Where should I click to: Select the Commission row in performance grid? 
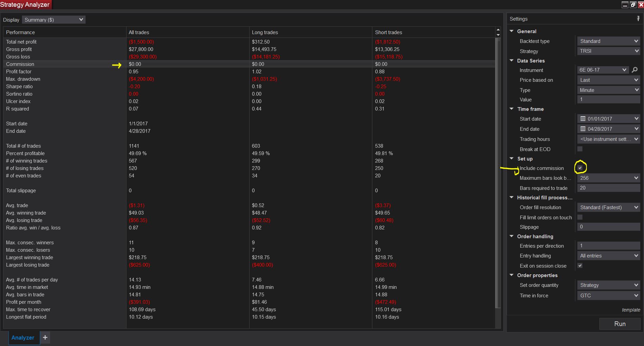(x=20, y=64)
